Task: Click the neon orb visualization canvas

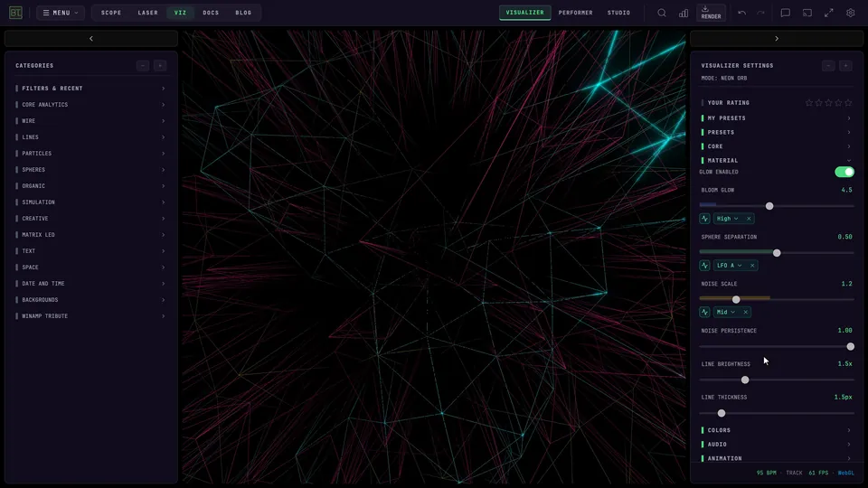Action: (434, 257)
